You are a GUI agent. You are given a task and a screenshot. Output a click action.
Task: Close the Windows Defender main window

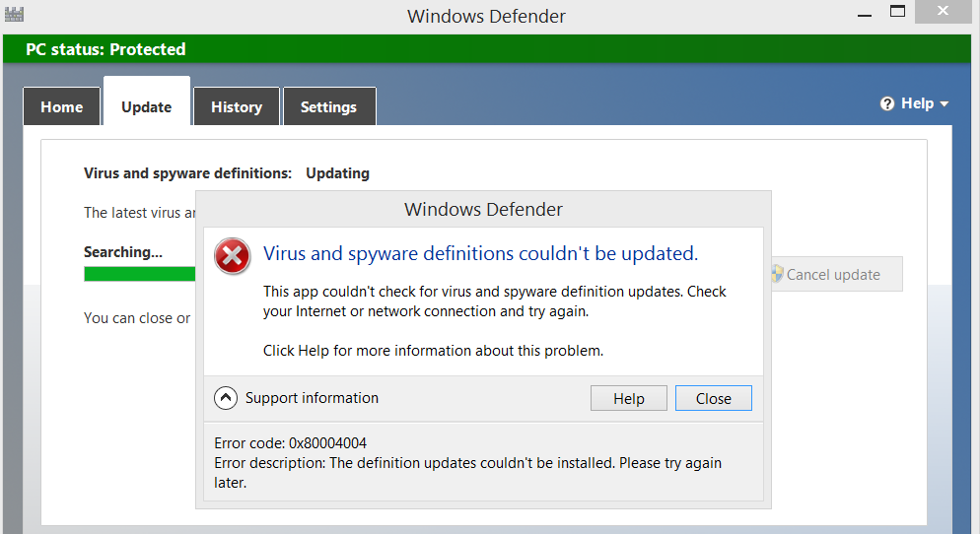tap(944, 11)
